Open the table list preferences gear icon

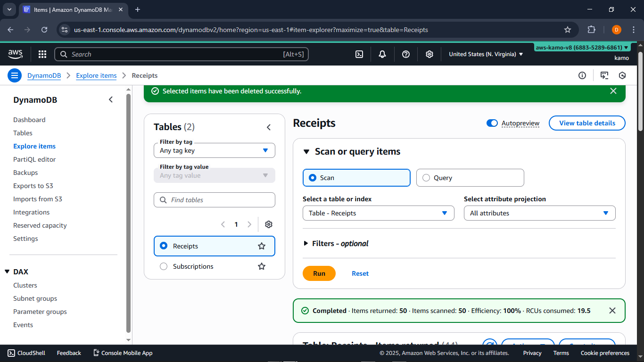[269, 224]
